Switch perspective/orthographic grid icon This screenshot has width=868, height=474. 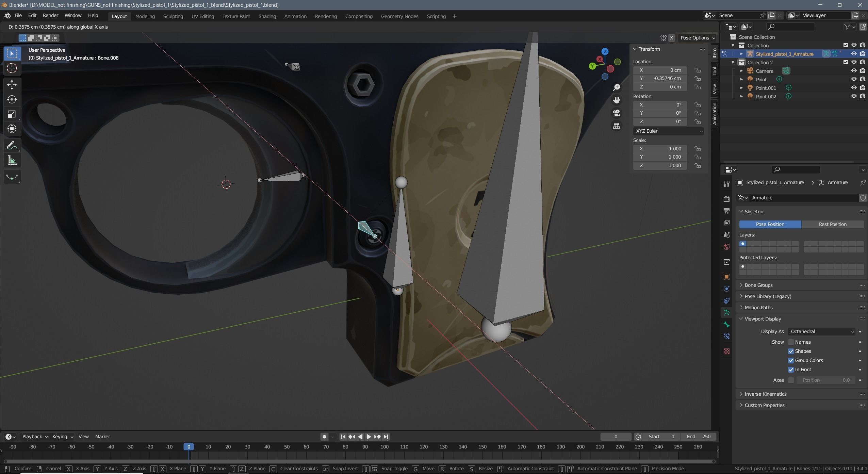[x=617, y=126]
